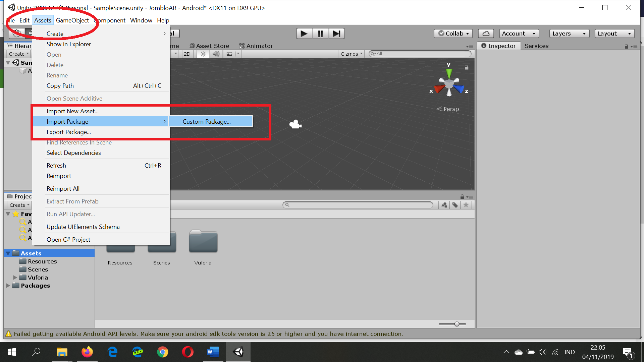Image resolution: width=644 pixels, height=362 pixels.
Task: Open Unity from Windows taskbar
Action: [238, 352]
